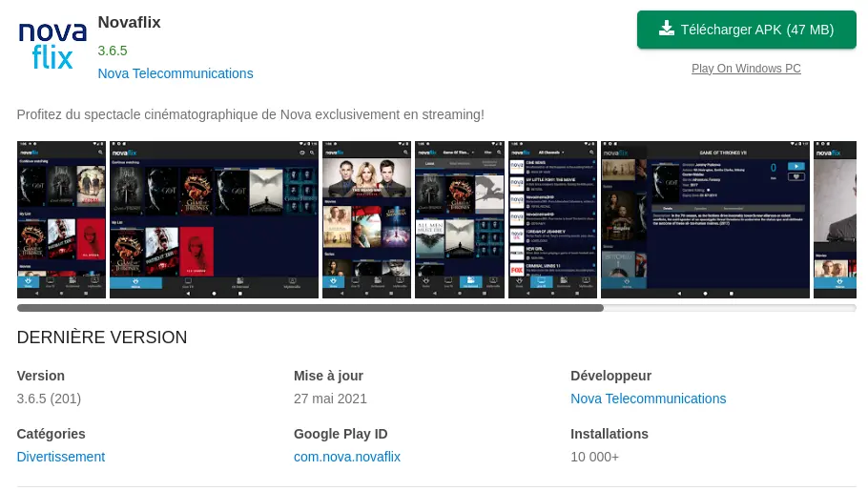The image size is (868, 491).
Task: Open the Play On Windows PC link
Action: pos(746,68)
